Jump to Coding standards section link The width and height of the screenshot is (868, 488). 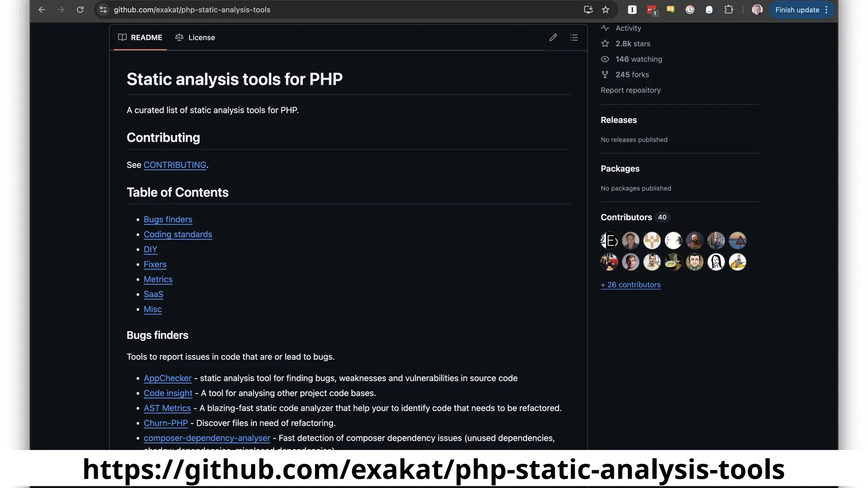click(x=178, y=234)
